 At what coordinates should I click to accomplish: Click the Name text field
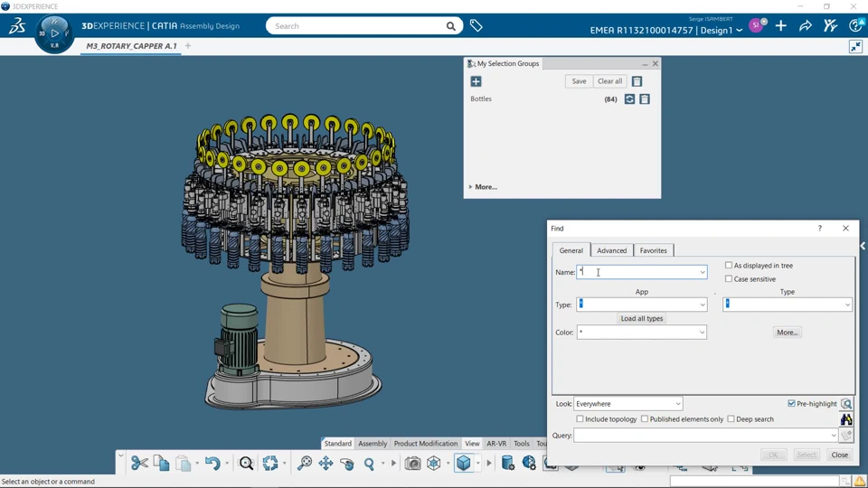(x=637, y=272)
